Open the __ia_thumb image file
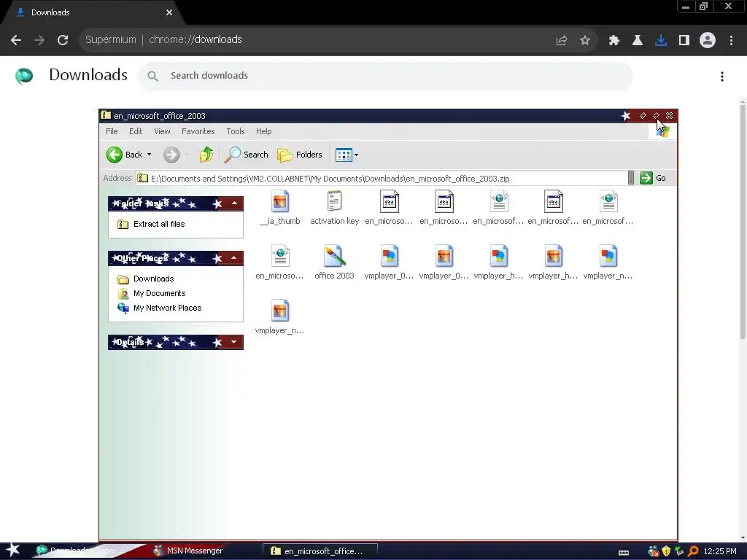This screenshot has height=560, width=747. click(x=280, y=208)
